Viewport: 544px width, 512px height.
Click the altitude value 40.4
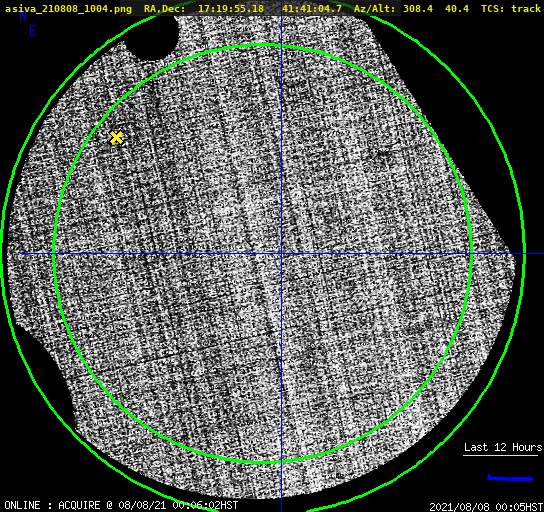[x=457, y=9]
